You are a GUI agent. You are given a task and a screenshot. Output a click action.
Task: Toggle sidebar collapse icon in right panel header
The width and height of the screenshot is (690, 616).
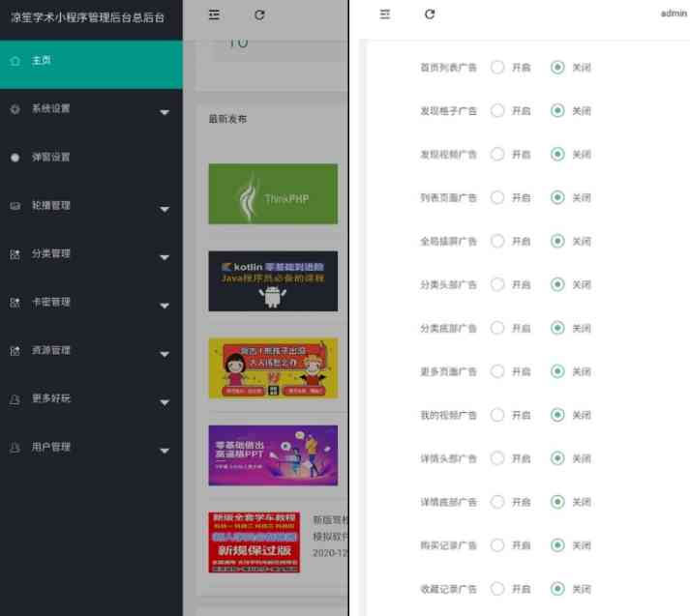pyautogui.click(x=385, y=15)
